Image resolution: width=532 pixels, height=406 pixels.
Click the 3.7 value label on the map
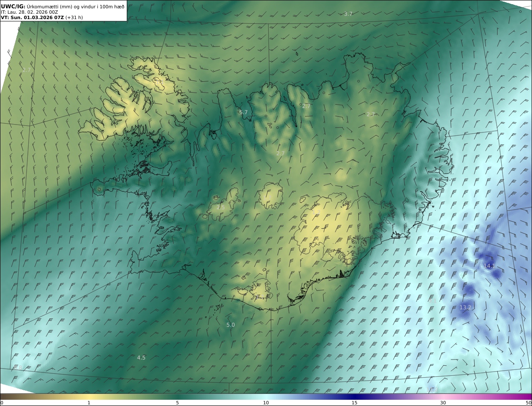click(348, 14)
